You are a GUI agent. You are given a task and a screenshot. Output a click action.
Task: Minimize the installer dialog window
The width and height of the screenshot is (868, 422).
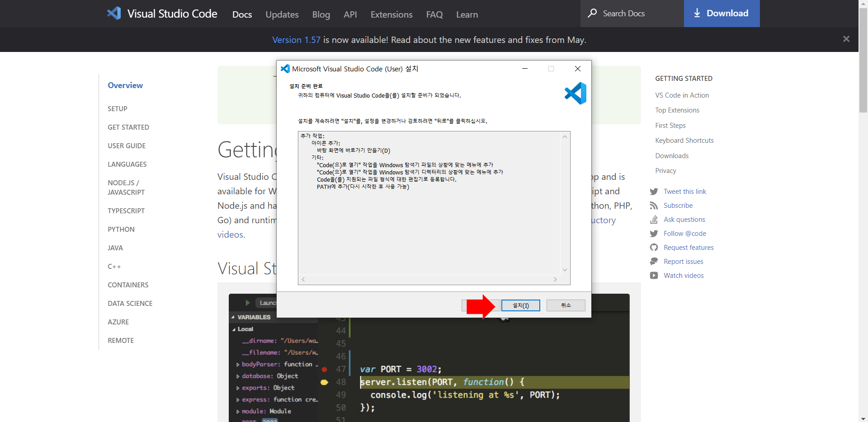[x=525, y=69]
